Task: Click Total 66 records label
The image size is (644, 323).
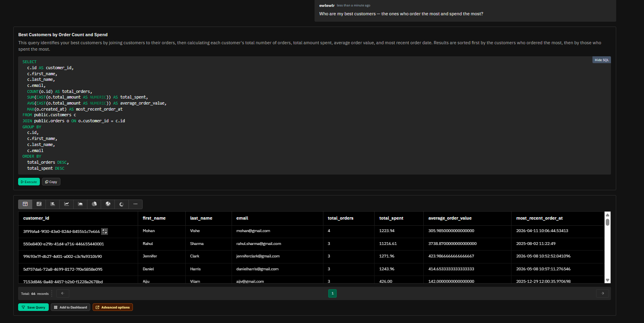Action: click(x=35, y=294)
